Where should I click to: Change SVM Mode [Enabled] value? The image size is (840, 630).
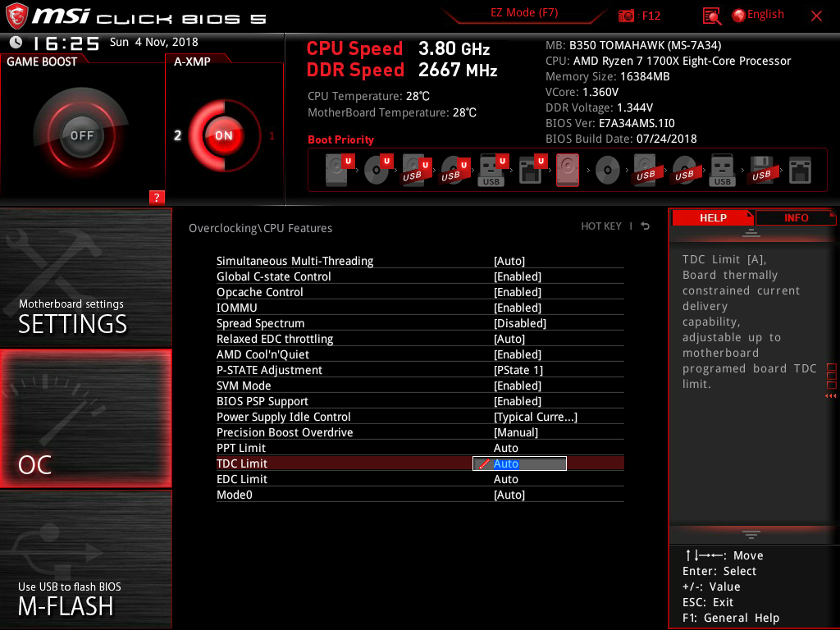[x=518, y=386]
